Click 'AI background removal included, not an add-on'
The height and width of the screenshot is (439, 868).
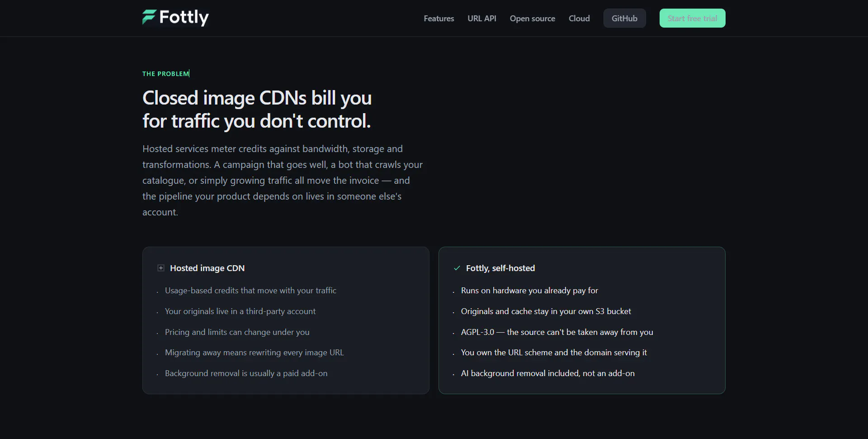(x=547, y=373)
